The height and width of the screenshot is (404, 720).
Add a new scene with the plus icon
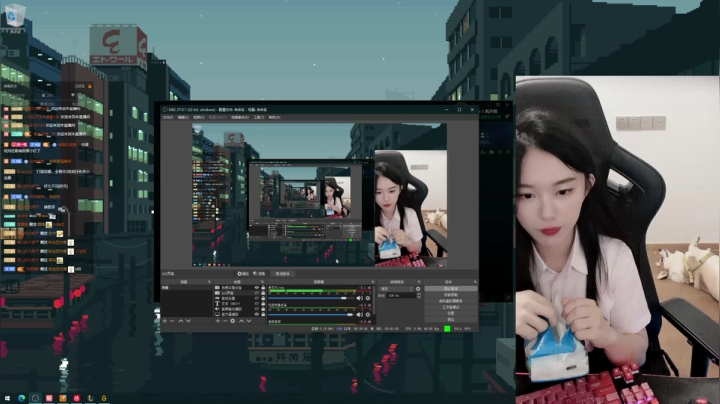[165, 321]
